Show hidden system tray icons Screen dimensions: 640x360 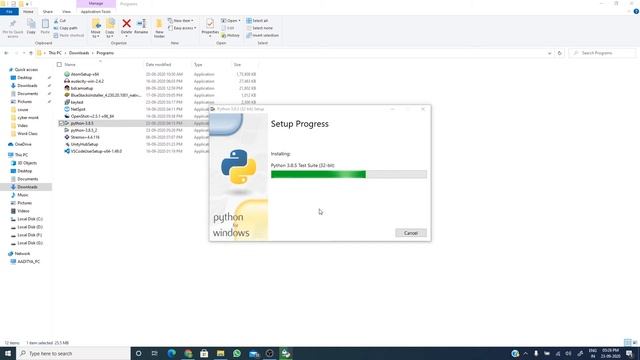coord(526,353)
